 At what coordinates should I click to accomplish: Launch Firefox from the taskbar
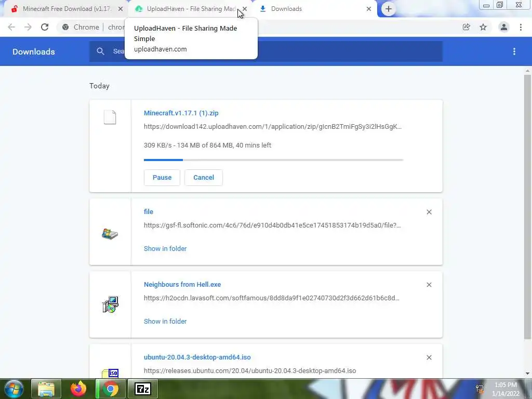(x=78, y=389)
